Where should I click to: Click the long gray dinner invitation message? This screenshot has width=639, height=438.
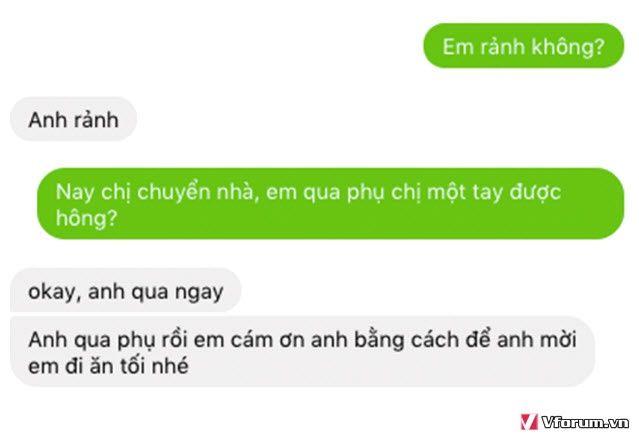302,351
